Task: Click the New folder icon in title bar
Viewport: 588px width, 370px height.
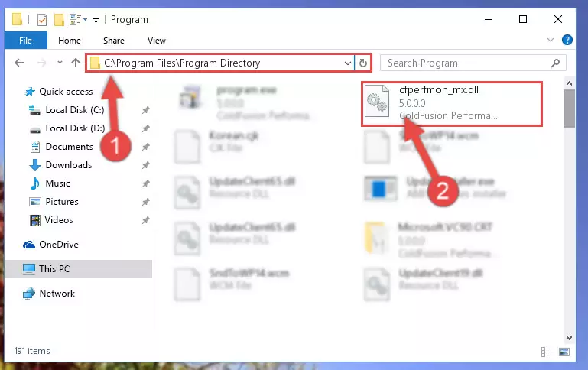Action: point(59,19)
